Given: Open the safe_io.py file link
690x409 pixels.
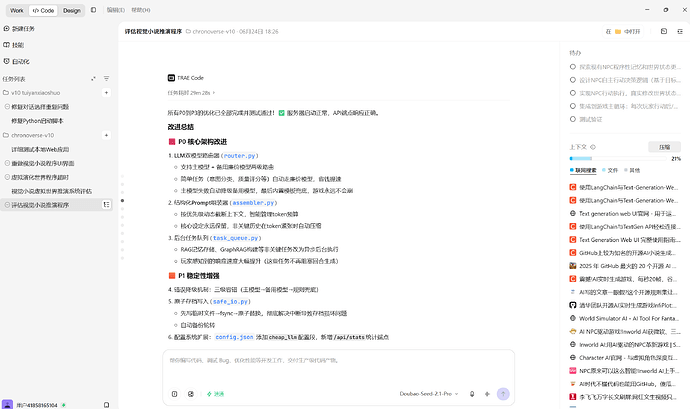Looking at the screenshot, I should click(x=230, y=302).
